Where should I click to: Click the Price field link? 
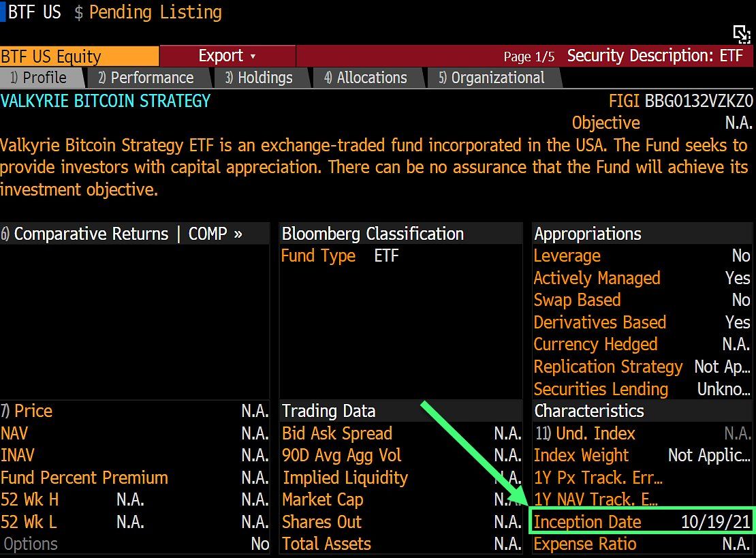33,411
